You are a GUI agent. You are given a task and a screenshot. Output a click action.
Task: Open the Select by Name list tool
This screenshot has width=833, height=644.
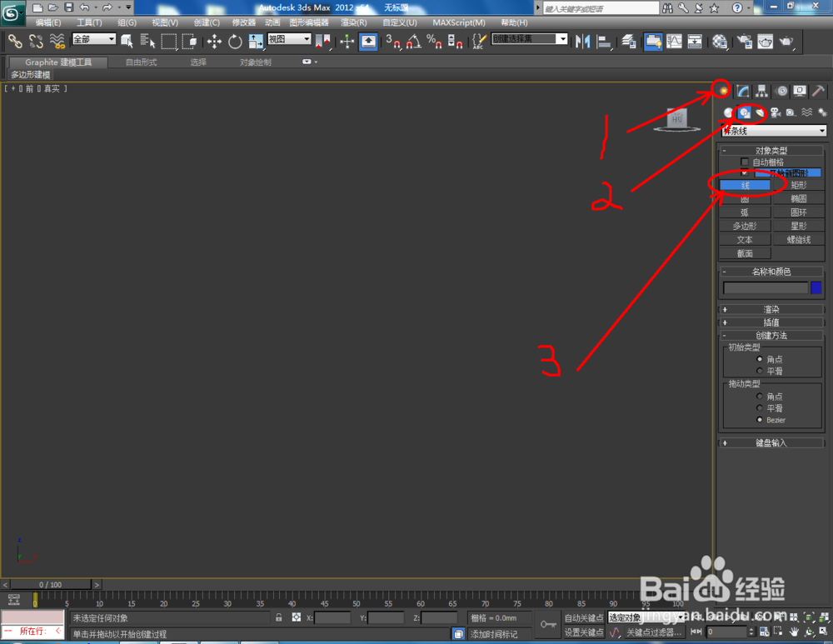point(147,41)
